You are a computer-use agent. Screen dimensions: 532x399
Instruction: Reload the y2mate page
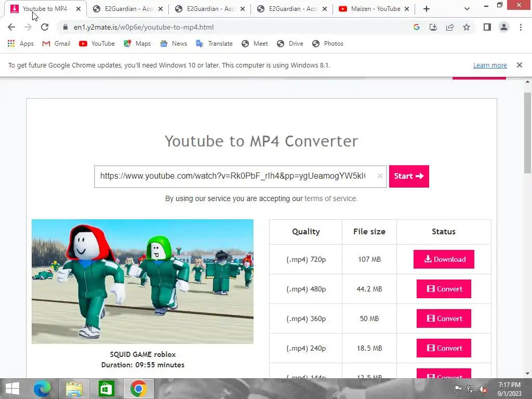point(45,27)
